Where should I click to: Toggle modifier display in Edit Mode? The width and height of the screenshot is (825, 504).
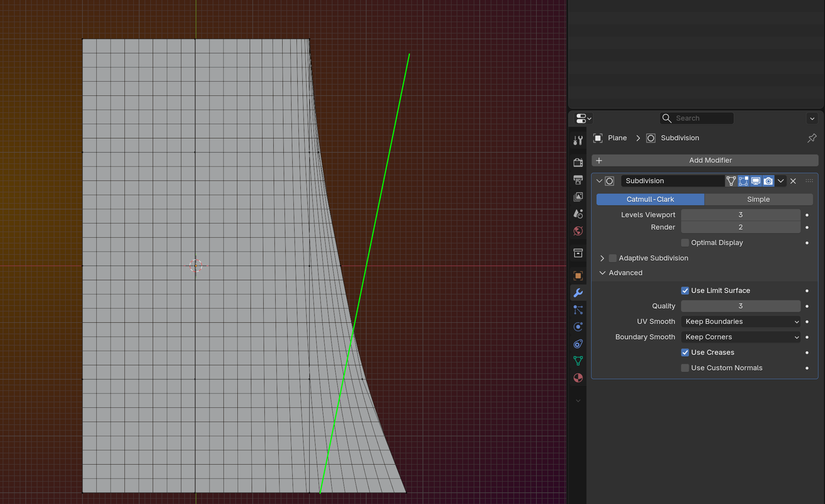coord(743,181)
